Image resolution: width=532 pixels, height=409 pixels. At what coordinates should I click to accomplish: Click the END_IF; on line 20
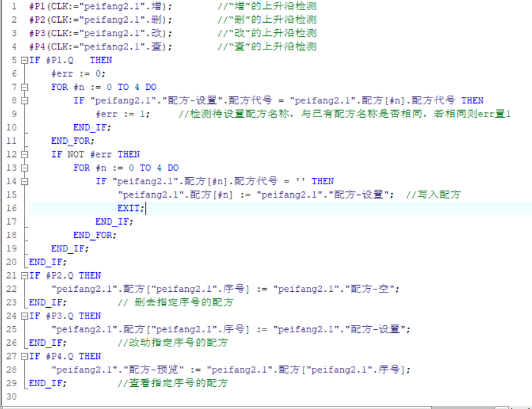coord(48,262)
